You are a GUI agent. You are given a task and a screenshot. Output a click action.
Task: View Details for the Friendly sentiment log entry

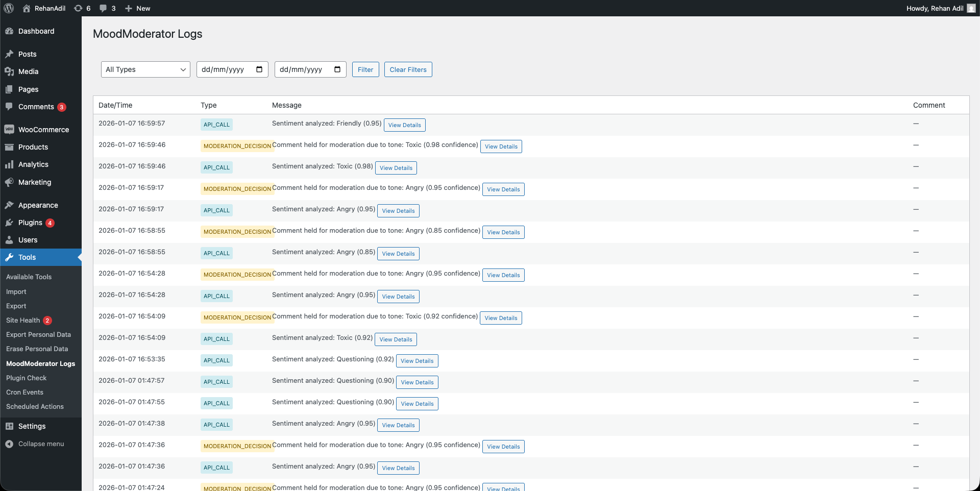(404, 125)
